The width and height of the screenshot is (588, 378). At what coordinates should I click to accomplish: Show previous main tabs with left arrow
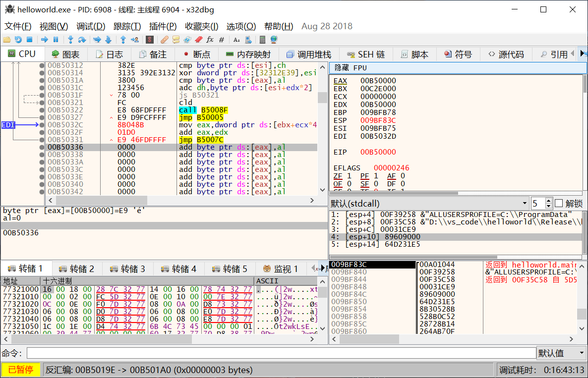point(573,54)
